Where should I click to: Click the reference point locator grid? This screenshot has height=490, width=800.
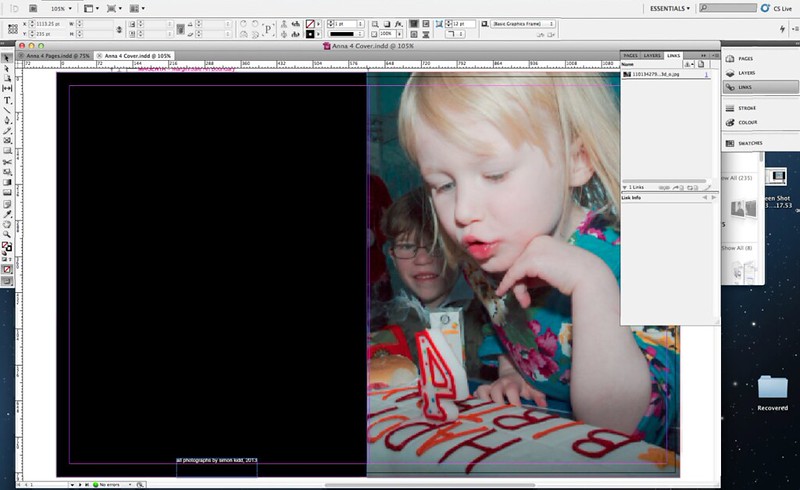pos(13,29)
